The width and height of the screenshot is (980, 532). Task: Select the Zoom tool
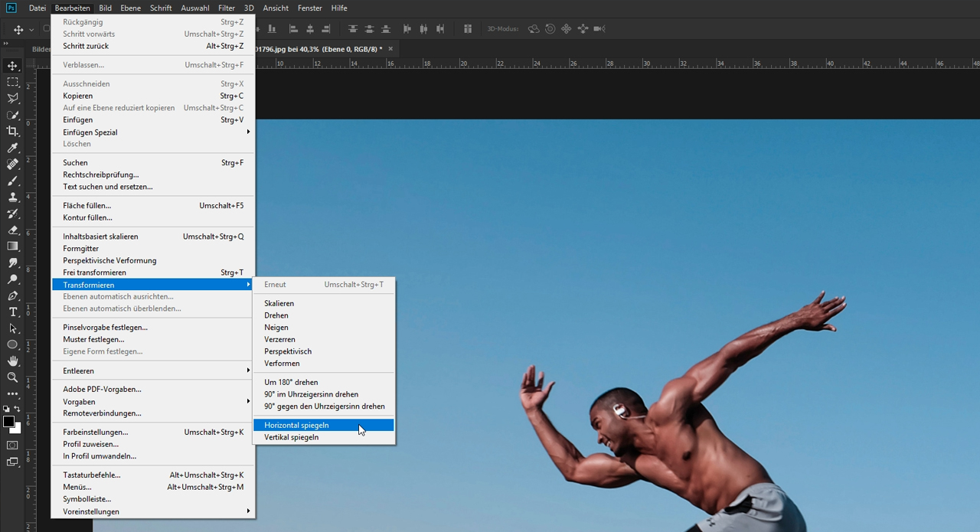pyautogui.click(x=11, y=377)
